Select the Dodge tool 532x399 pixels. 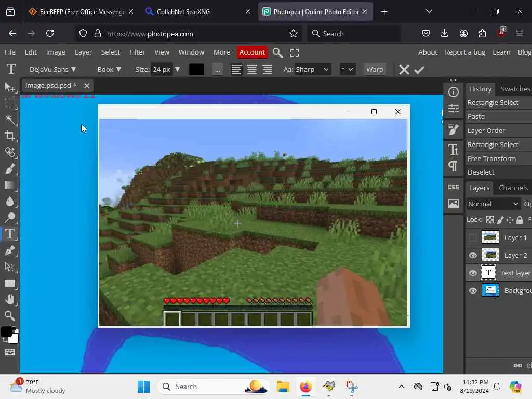[9, 218]
